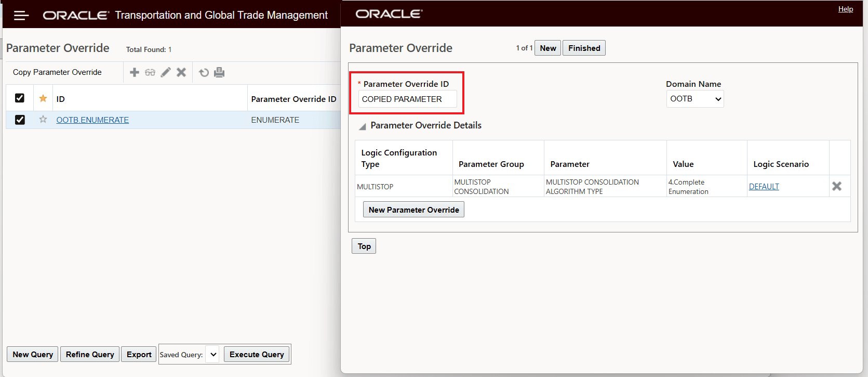Remove the MULTISTOP parameter override detail row
The image size is (868, 377).
pos(837,186)
